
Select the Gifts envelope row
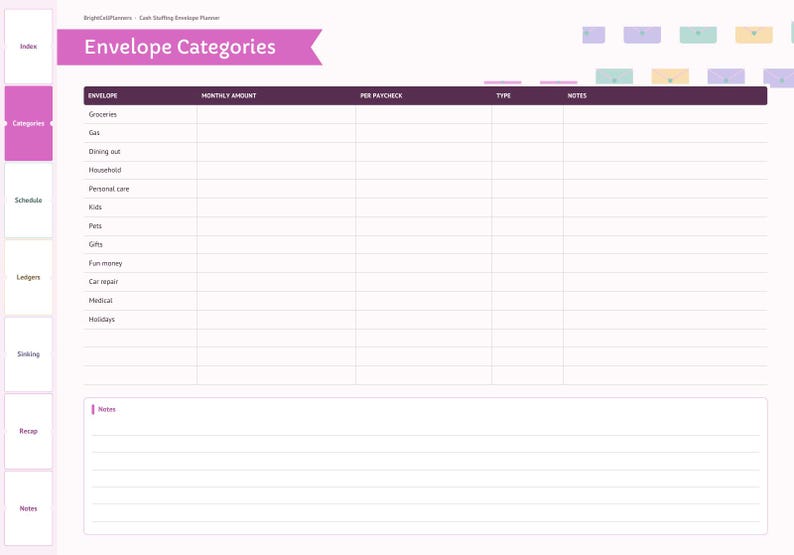click(425, 245)
